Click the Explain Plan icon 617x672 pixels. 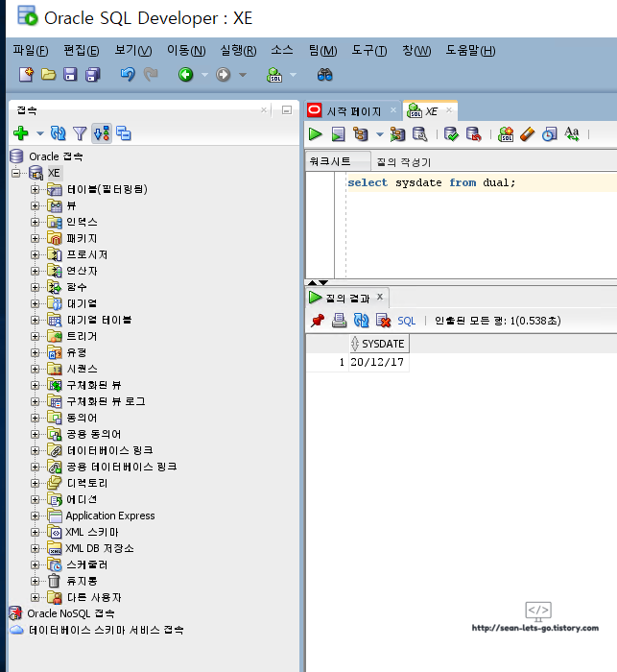point(361,134)
